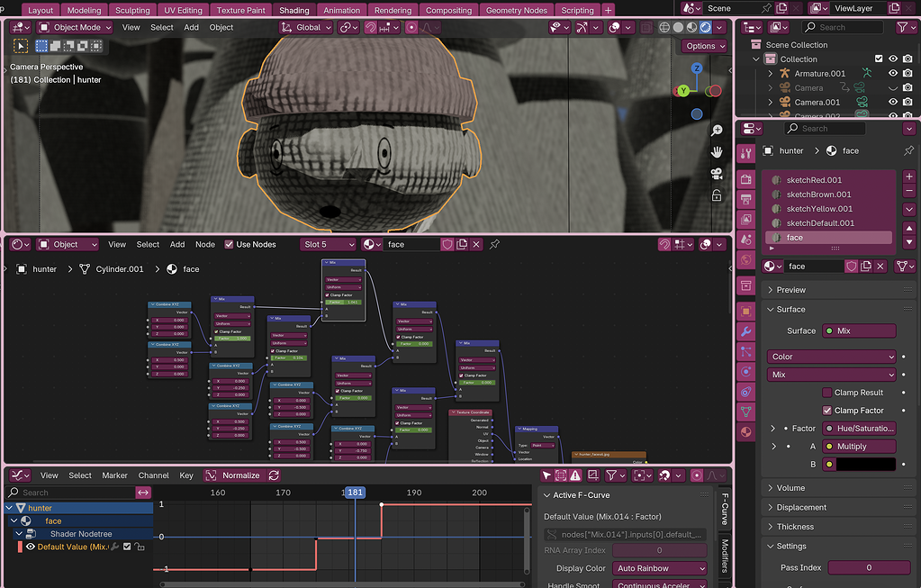Remove the selected material slot
This screenshot has width=921, height=588.
[x=909, y=191]
